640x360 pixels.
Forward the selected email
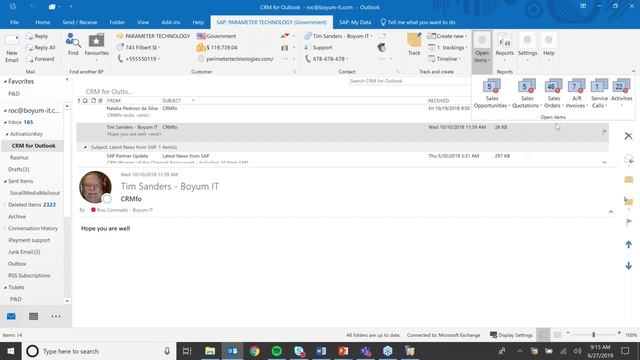(40, 59)
